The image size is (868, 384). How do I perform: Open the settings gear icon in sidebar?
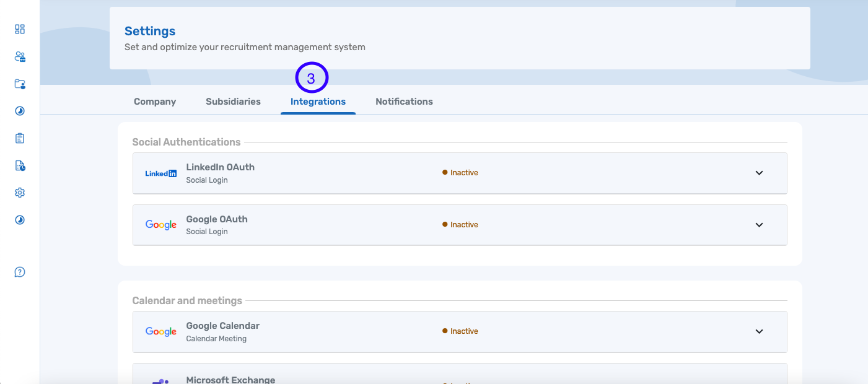coord(19,193)
